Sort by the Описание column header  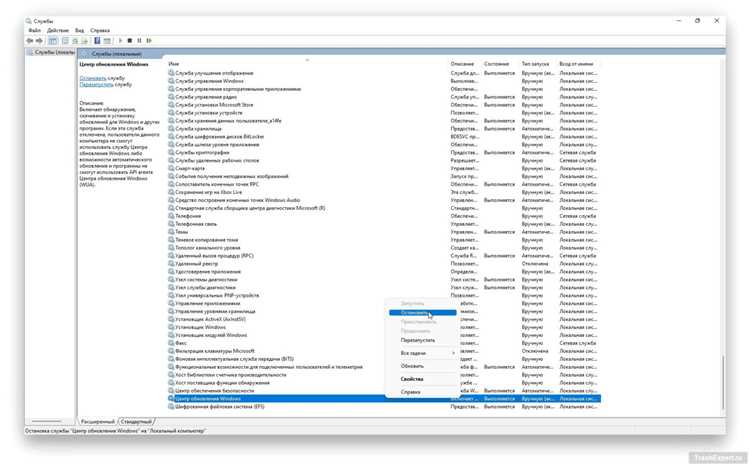pyautogui.click(x=463, y=64)
